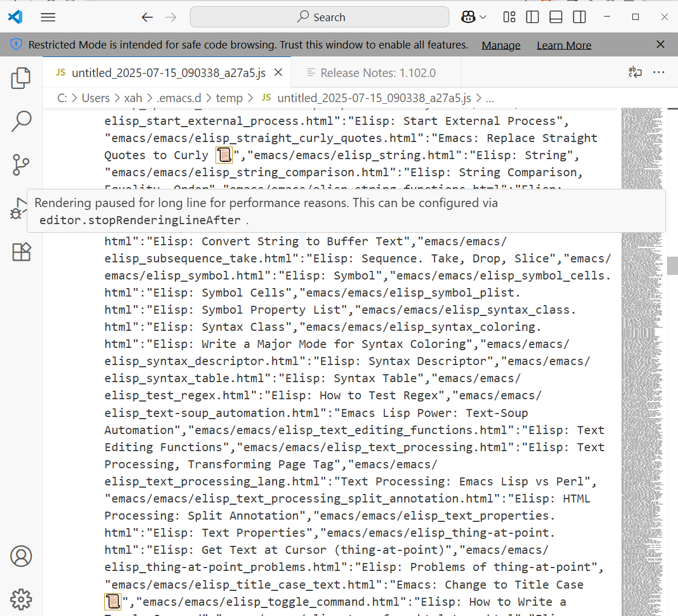The height and width of the screenshot is (616, 678).
Task: Open the Extensions view
Action: pyautogui.click(x=21, y=252)
